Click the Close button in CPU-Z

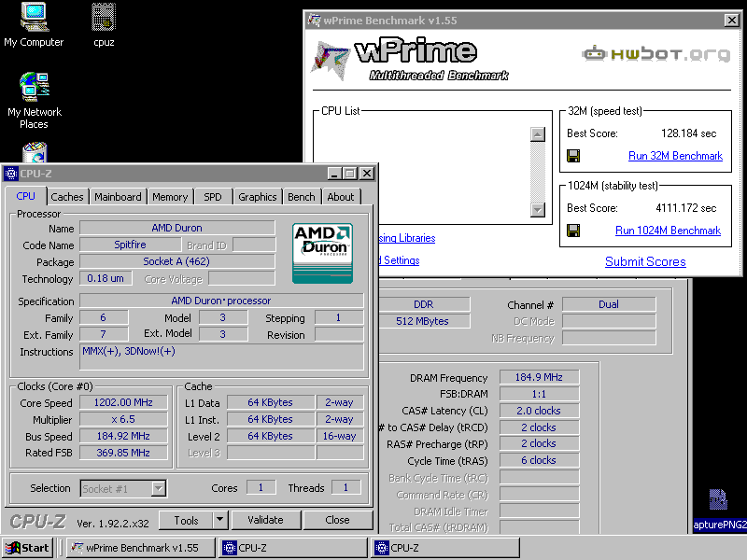click(x=337, y=520)
